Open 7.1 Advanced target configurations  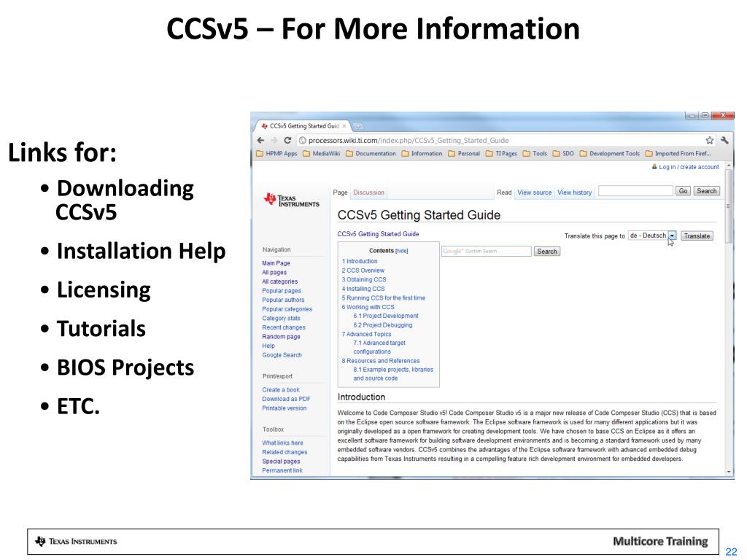pos(379,347)
